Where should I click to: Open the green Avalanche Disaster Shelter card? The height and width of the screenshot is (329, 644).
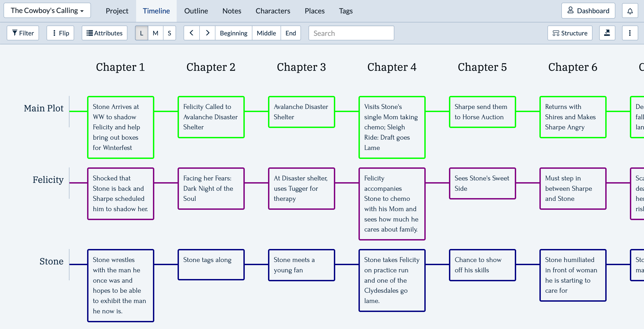[x=301, y=112]
